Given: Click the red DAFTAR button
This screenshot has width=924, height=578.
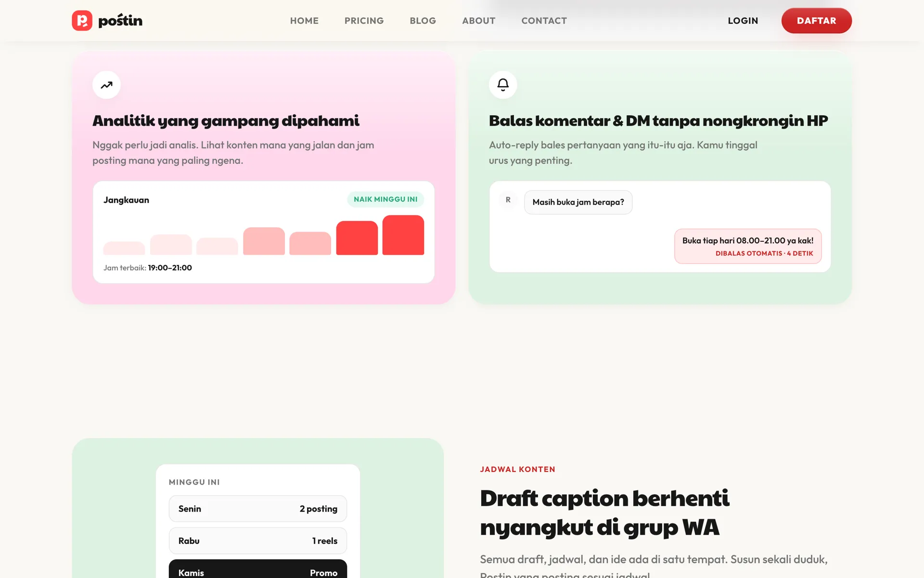Looking at the screenshot, I should coord(817,21).
